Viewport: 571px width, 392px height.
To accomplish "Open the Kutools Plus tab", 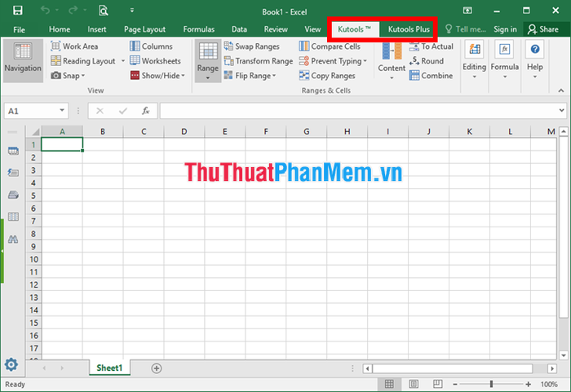I will click(409, 29).
